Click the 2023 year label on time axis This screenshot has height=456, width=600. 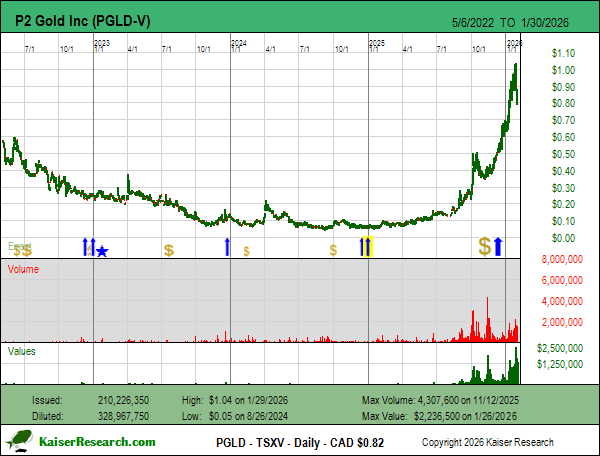[102, 43]
